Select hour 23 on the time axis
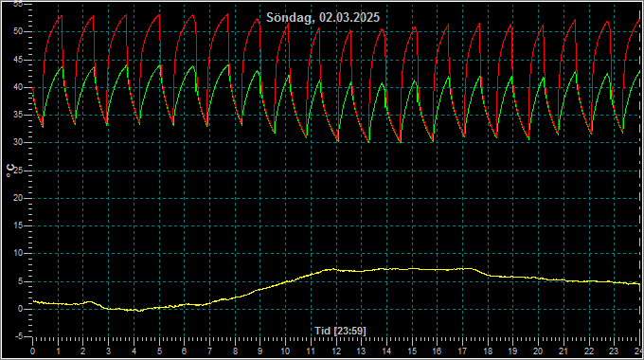 pos(614,351)
